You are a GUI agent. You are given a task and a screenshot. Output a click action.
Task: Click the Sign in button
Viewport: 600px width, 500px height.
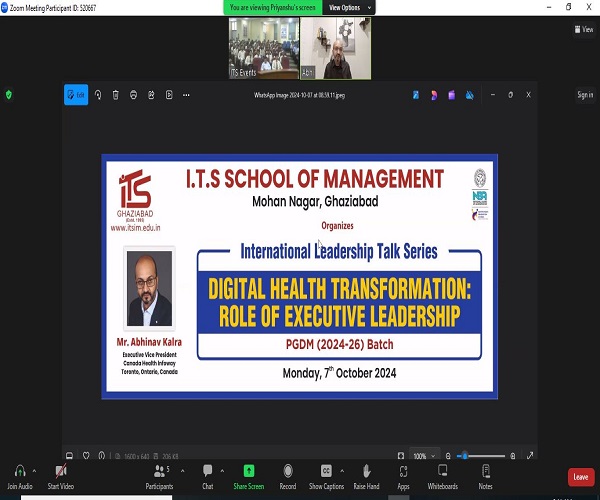coord(585,95)
